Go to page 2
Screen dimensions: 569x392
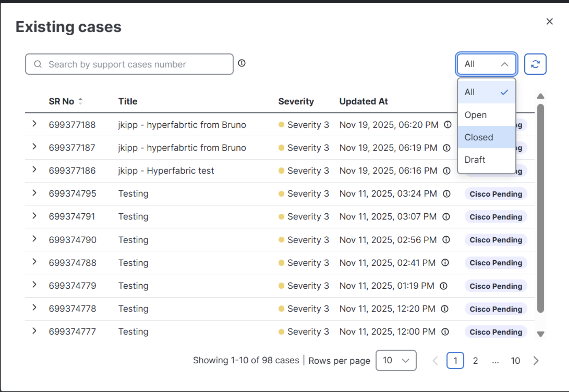coord(475,360)
